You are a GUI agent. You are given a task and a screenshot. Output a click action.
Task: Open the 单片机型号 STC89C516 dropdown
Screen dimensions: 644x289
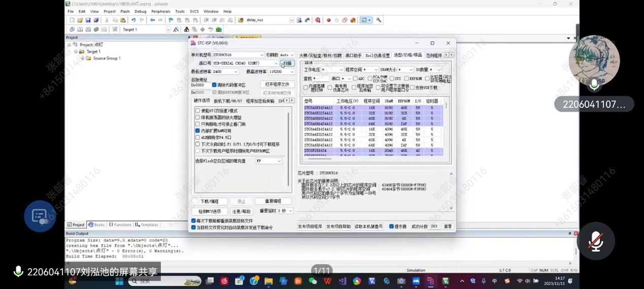click(261, 55)
